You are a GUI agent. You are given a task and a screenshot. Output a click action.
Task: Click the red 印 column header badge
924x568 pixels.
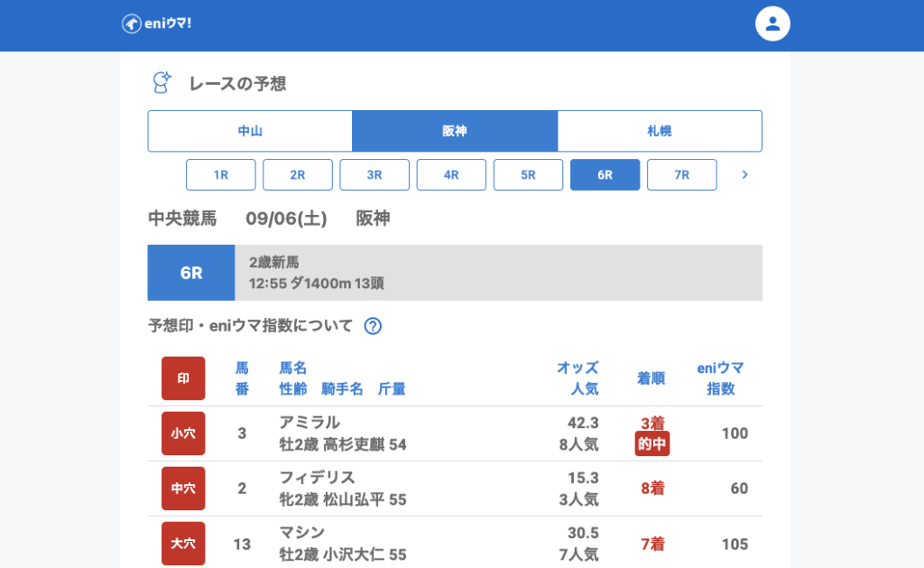pos(183,378)
